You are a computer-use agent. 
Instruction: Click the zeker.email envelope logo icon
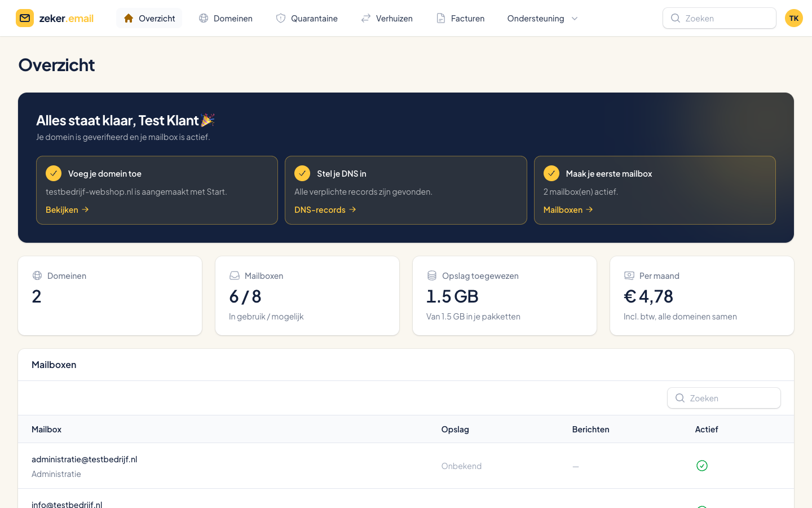[25, 18]
